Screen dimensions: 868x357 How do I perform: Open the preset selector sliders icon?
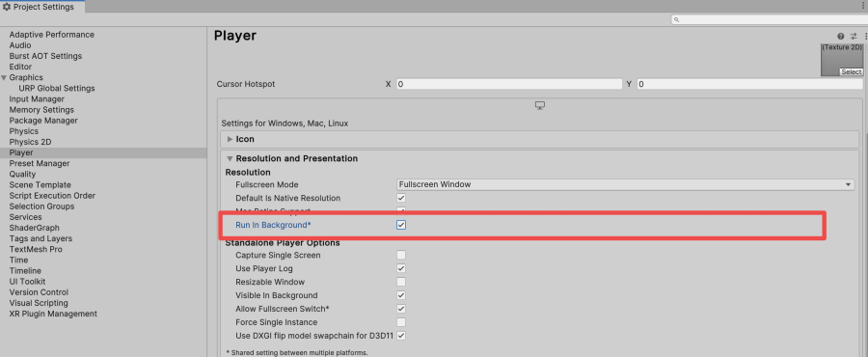tap(854, 36)
